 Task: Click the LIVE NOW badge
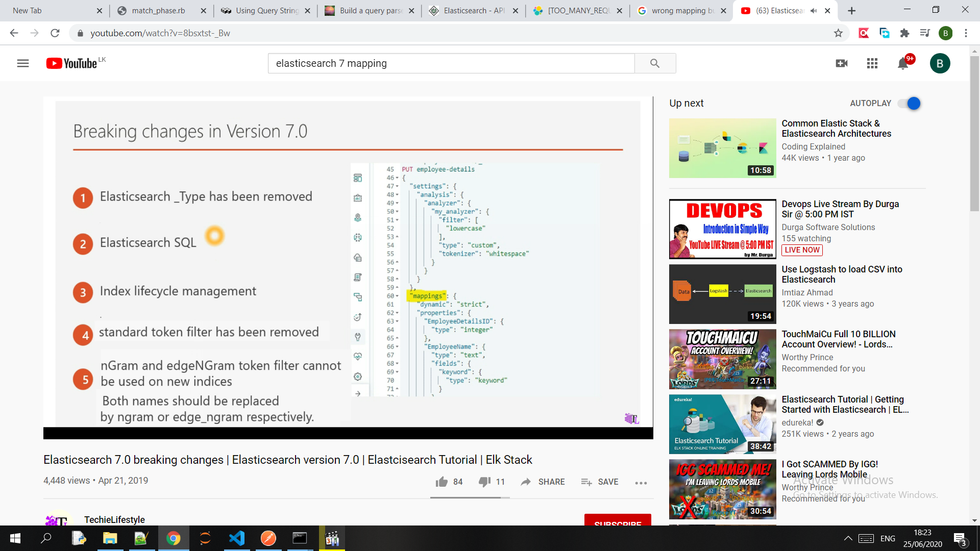pyautogui.click(x=802, y=250)
